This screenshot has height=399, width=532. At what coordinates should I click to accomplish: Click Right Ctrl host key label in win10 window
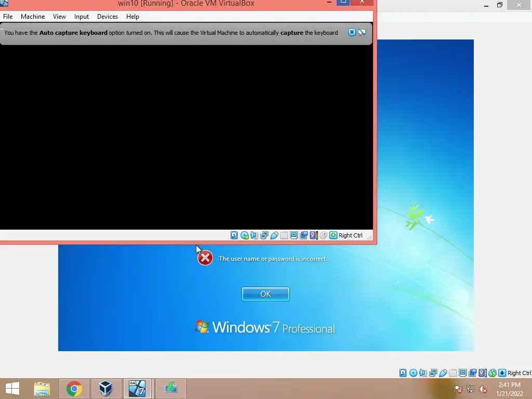351,235
